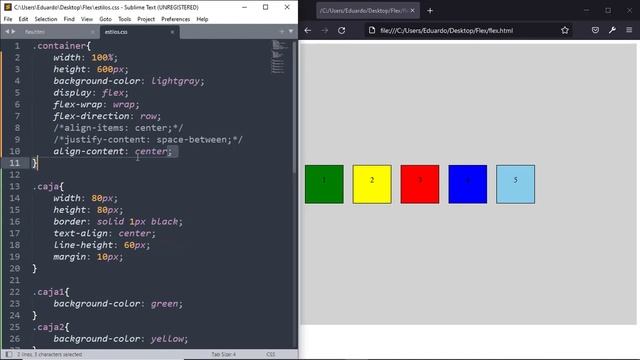Click the green box 1
The width and height of the screenshot is (640, 360).
324,184
